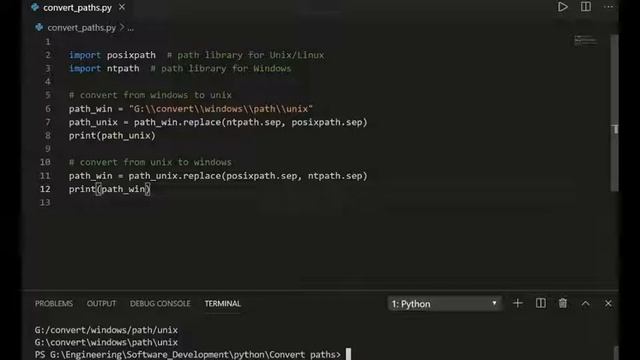
Task: Place cursor on 'import ntpath' line
Action: [x=104, y=68]
